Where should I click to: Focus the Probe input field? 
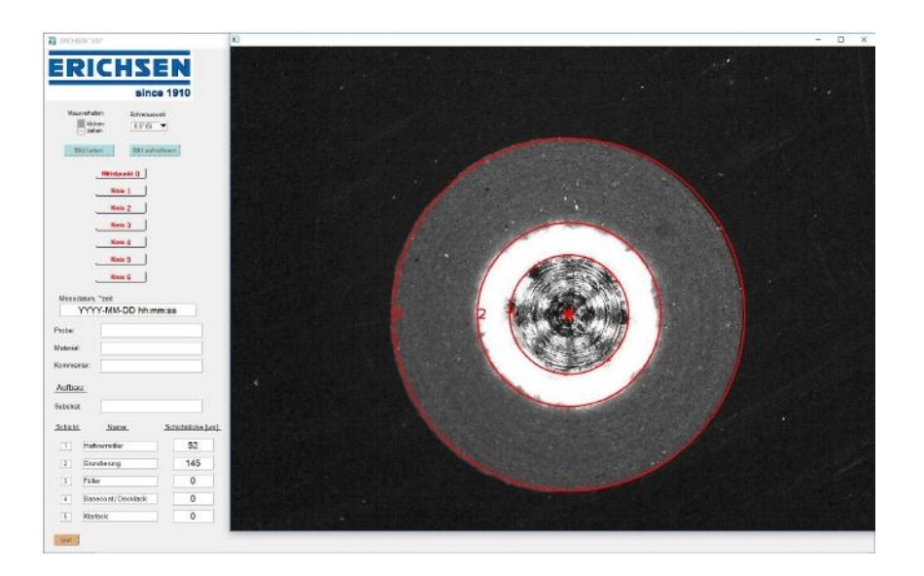(151, 331)
